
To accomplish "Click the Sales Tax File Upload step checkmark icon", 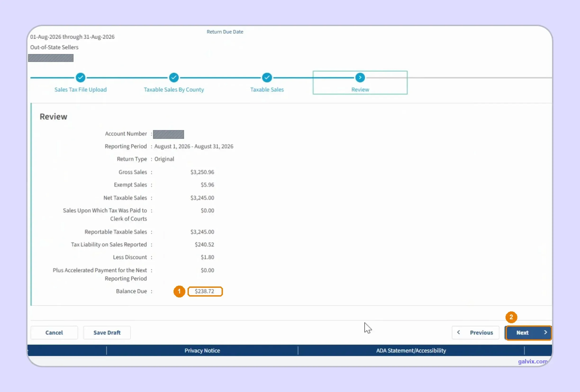I will pos(80,78).
